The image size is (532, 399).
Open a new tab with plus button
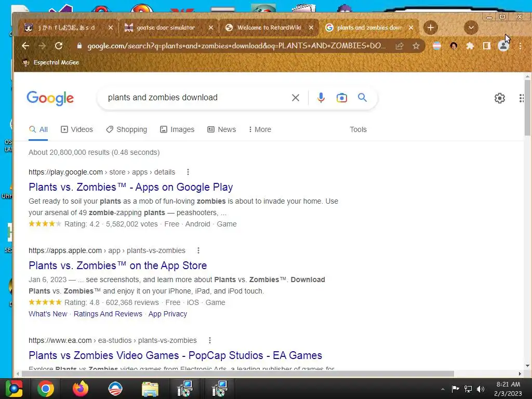click(430, 28)
